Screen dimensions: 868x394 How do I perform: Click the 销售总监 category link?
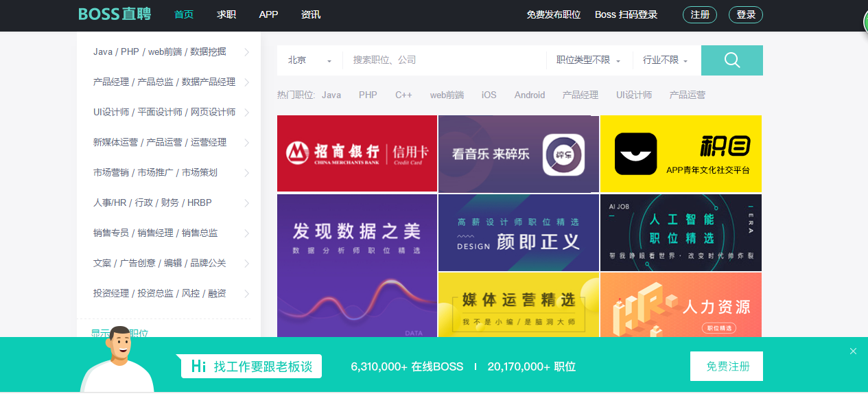click(x=200, y=233)
